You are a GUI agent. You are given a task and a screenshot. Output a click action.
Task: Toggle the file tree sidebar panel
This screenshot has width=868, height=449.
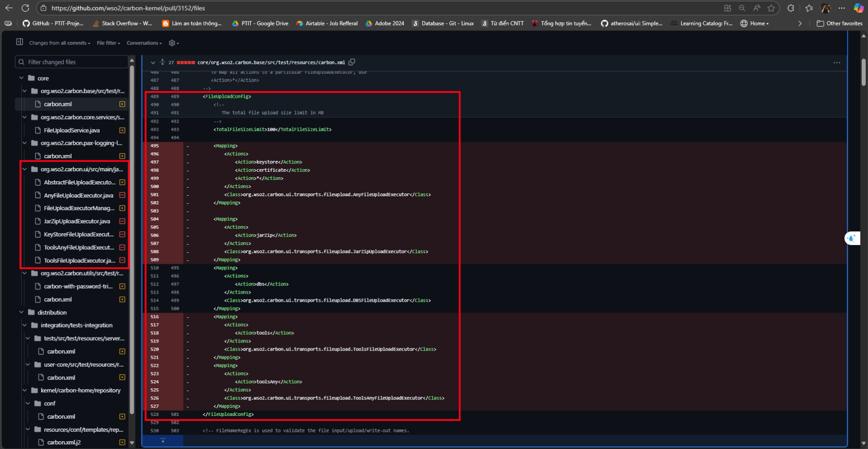pos(20,42)
